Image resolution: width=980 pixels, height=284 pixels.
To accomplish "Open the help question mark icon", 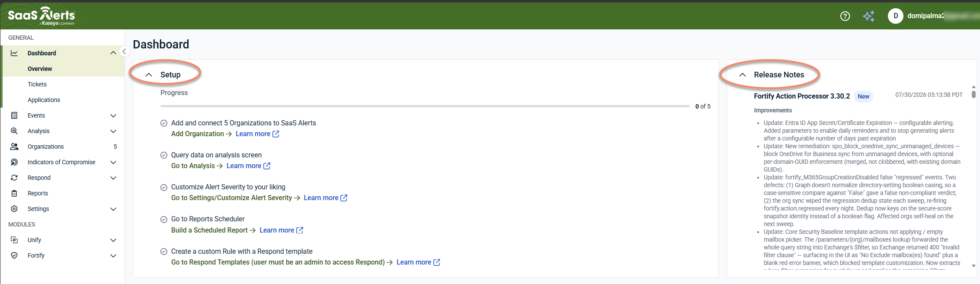I will [845, 16].
